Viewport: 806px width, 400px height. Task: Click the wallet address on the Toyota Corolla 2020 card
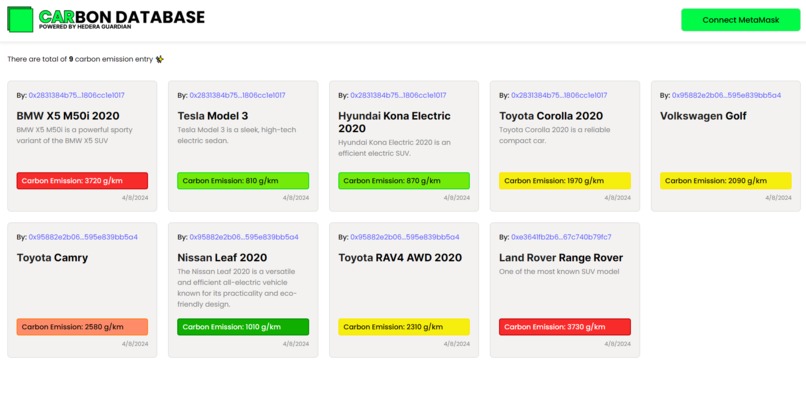559,95
